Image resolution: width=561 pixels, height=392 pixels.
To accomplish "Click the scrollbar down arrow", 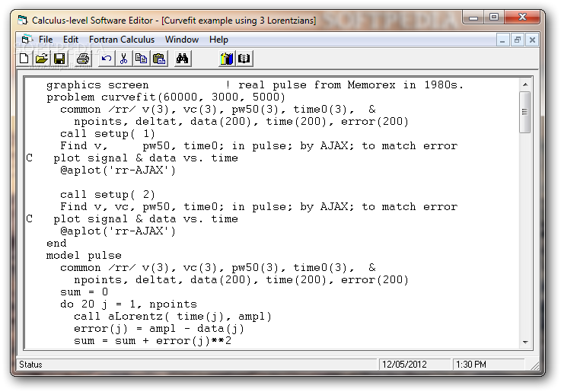I will coord(525,343).
